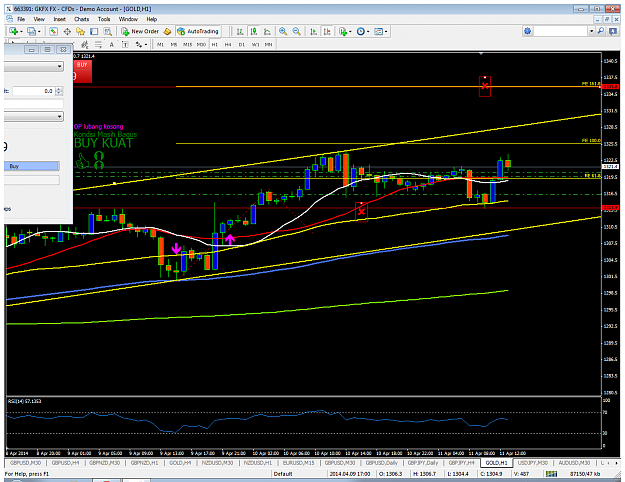Viewport: 625px width, 482px height.
Task: Open the lower dropdown in order dialog
Action: (59, 116)
